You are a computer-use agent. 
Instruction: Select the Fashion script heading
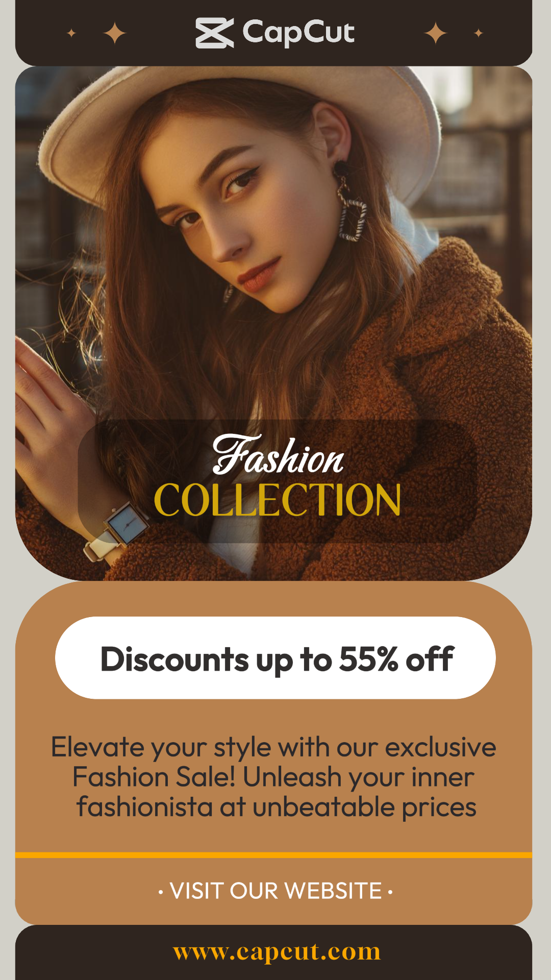[278, 454]
